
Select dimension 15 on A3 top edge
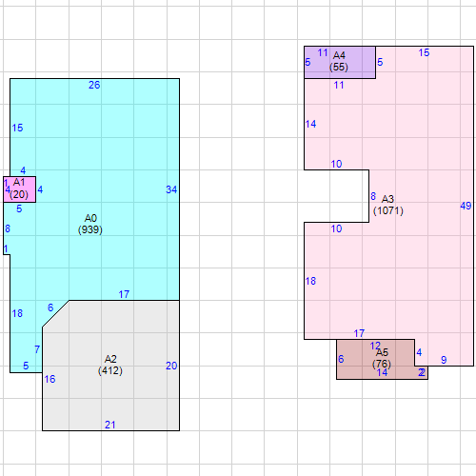point(424,52)
